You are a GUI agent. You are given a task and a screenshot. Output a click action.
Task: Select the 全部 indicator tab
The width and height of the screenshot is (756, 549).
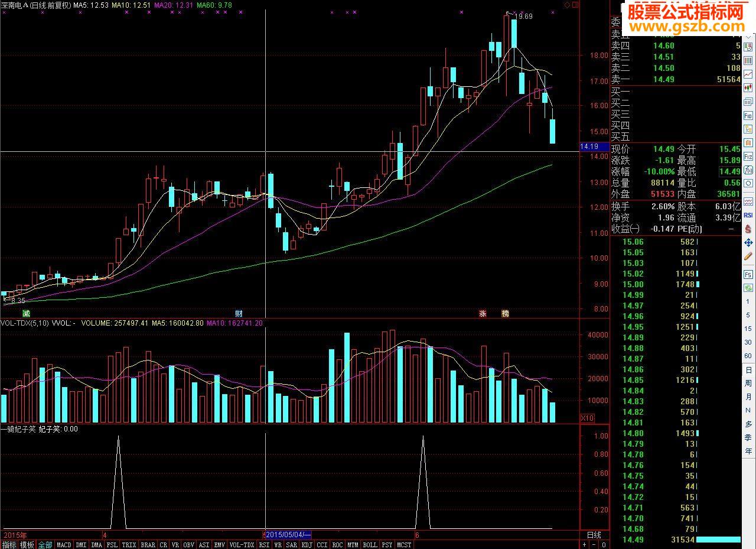[45, 544]
